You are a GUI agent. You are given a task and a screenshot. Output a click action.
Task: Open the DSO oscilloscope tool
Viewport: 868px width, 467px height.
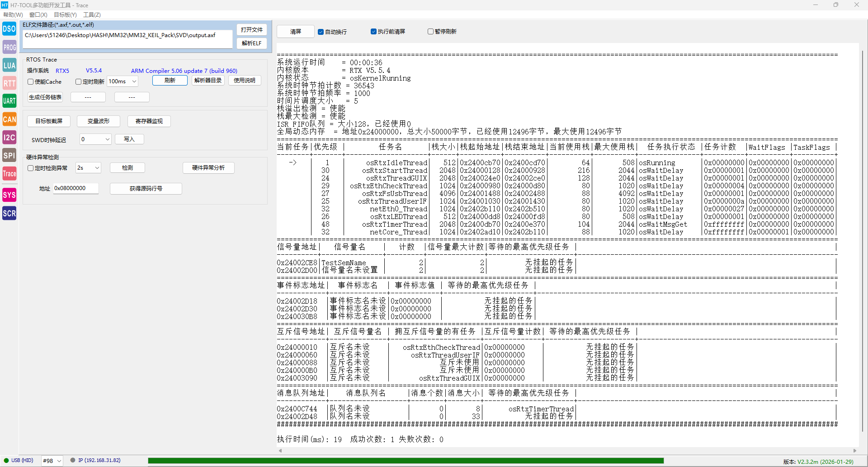(x=9, y=29)
